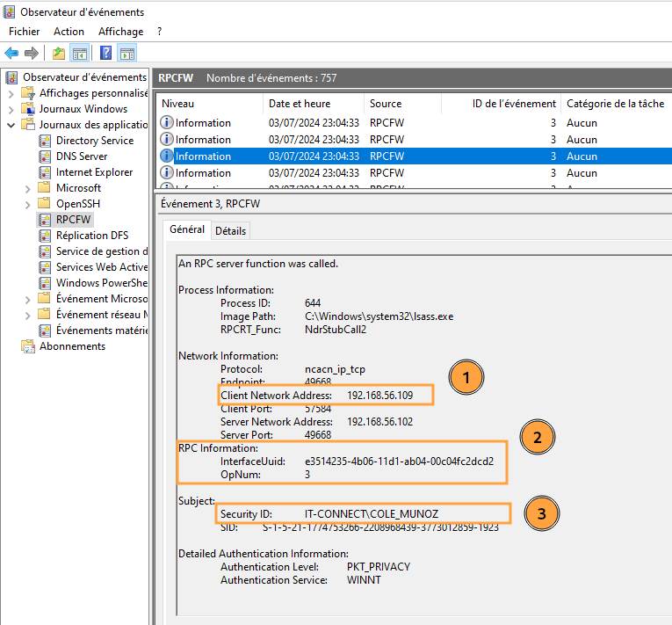Select the DNS Server log icon
Screen dimensions: 672x625
[x=46, y=156]
